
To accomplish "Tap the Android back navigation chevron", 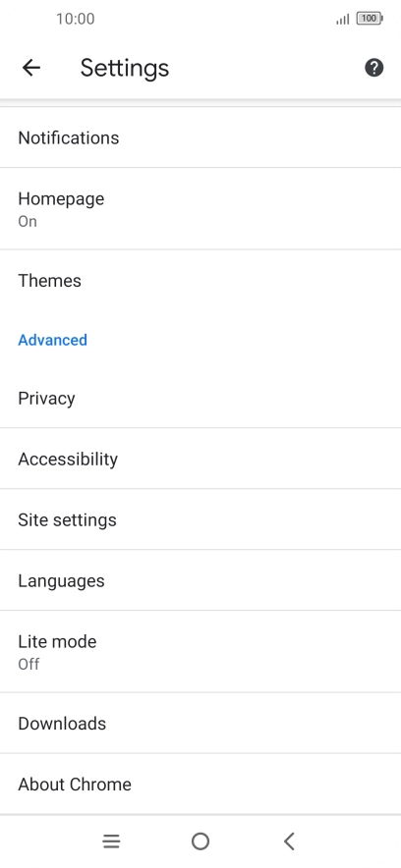I will pos(289,841).
